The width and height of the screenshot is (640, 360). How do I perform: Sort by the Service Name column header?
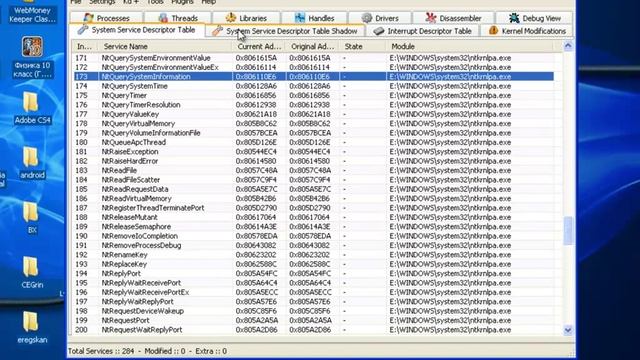click(x=165, y=47)
